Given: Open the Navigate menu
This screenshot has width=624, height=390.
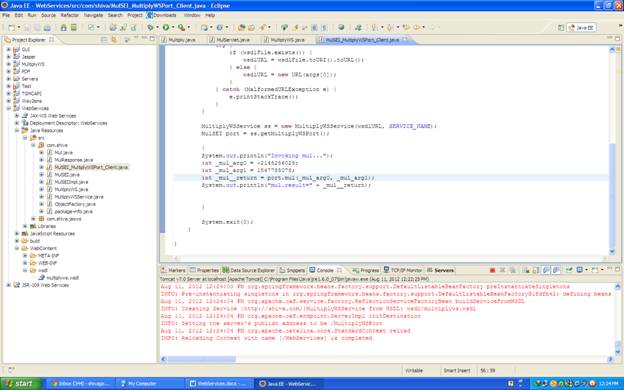Looking at the screenshot, I should (x=93, y=15).
